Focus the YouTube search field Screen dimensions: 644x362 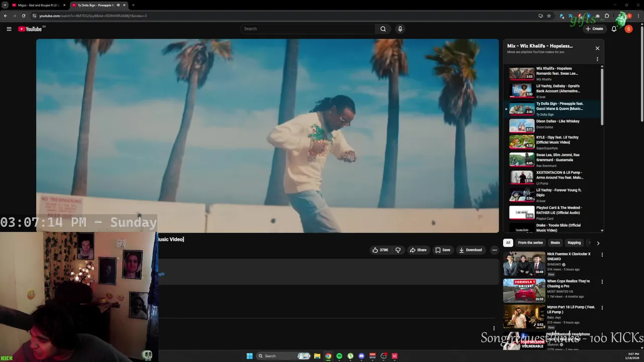308,29
